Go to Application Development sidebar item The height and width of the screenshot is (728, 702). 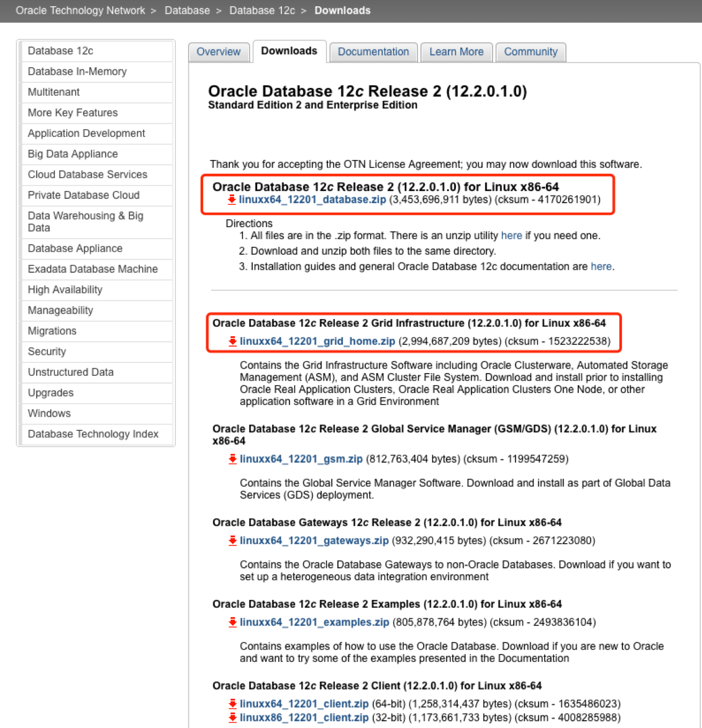click(x=97, y=133)
